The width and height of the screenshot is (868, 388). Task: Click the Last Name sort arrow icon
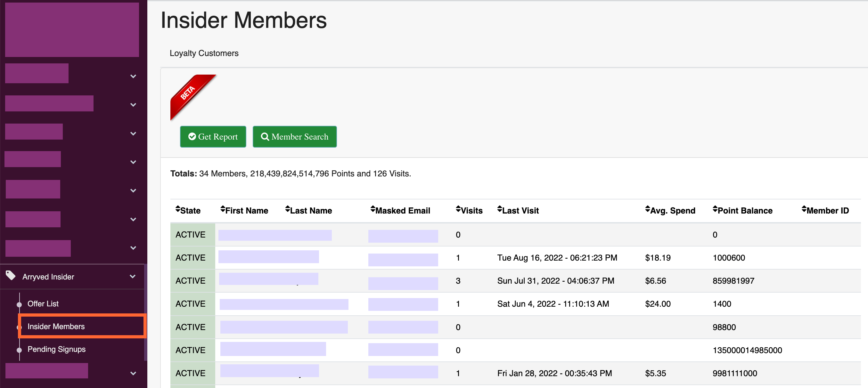[287, 209]
